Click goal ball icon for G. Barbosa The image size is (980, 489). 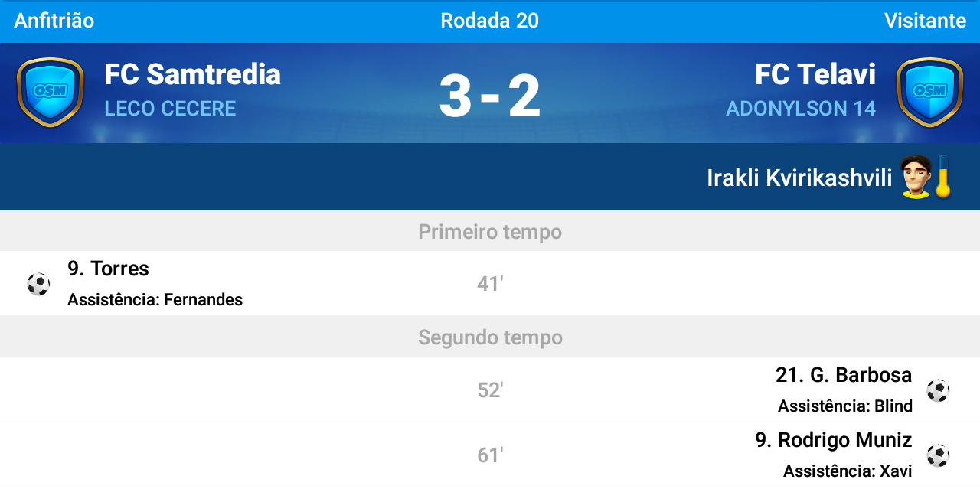click(x=938, y=390)
